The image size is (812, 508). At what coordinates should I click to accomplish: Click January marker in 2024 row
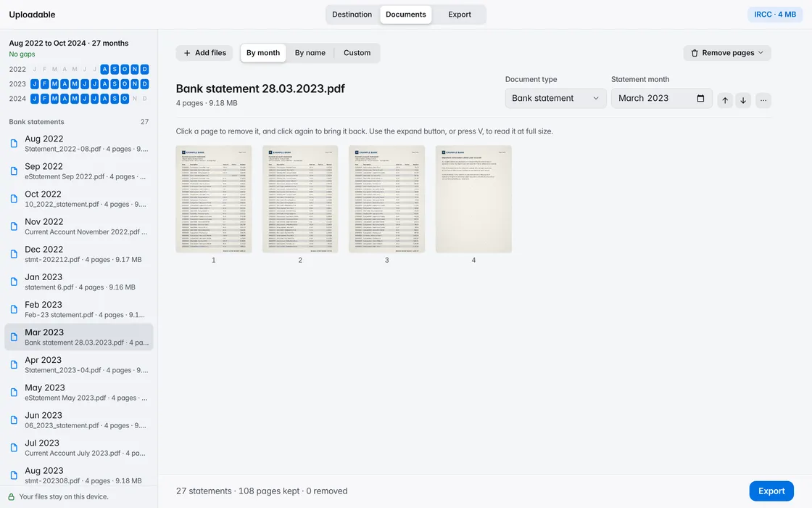coord(35,99)
